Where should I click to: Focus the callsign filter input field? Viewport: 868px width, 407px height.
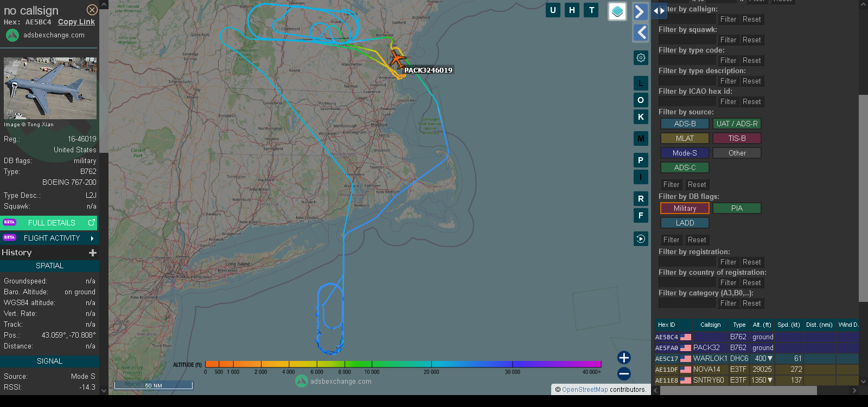point(687,20)
